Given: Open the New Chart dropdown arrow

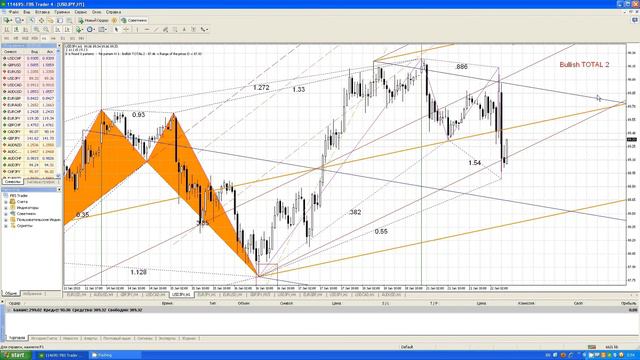Looking at the screenshot, I should click(11, 20).
